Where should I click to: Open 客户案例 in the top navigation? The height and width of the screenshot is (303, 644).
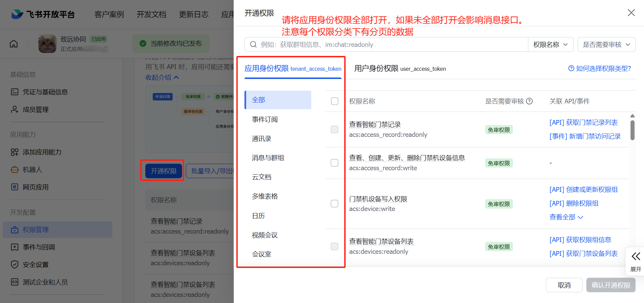pos(109,14)
